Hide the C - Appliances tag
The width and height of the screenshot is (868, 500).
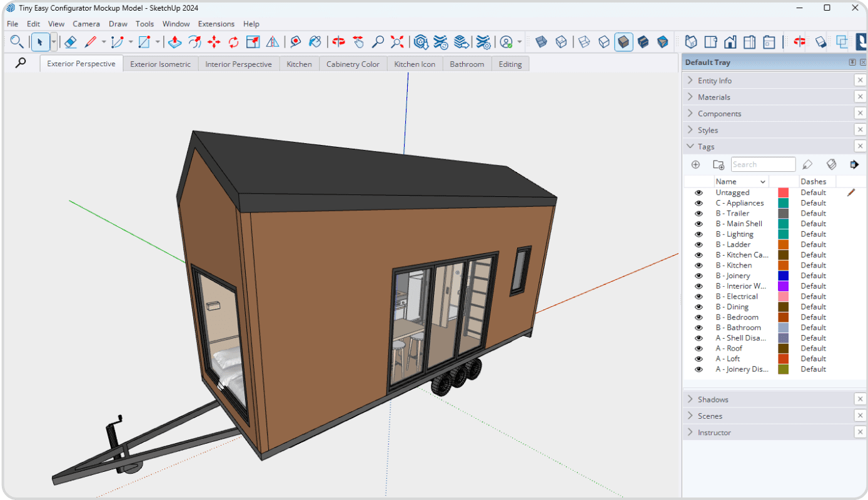coord(699,202)
